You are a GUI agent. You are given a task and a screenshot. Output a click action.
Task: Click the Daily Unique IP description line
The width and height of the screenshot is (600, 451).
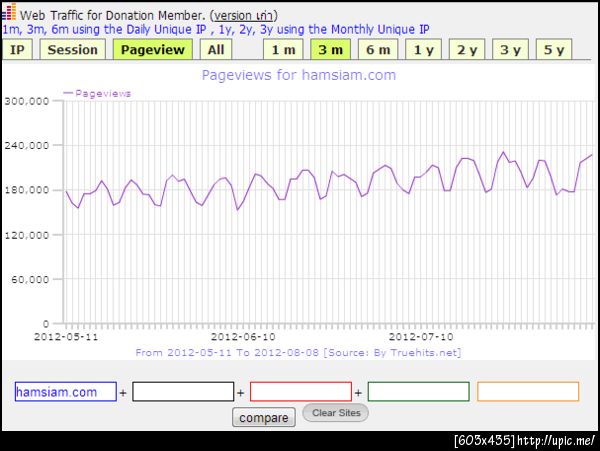point(216,29)
